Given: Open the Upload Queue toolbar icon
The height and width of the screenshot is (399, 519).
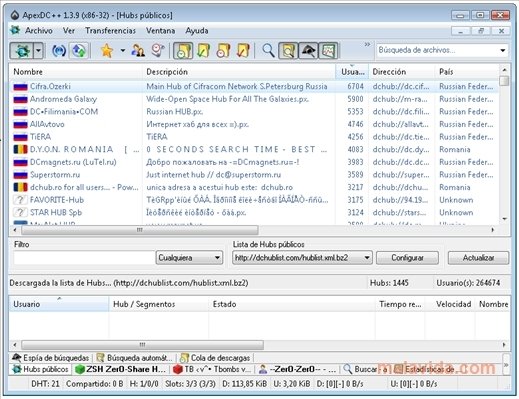Looking at the screenshot, I should [x=223, y=51].
